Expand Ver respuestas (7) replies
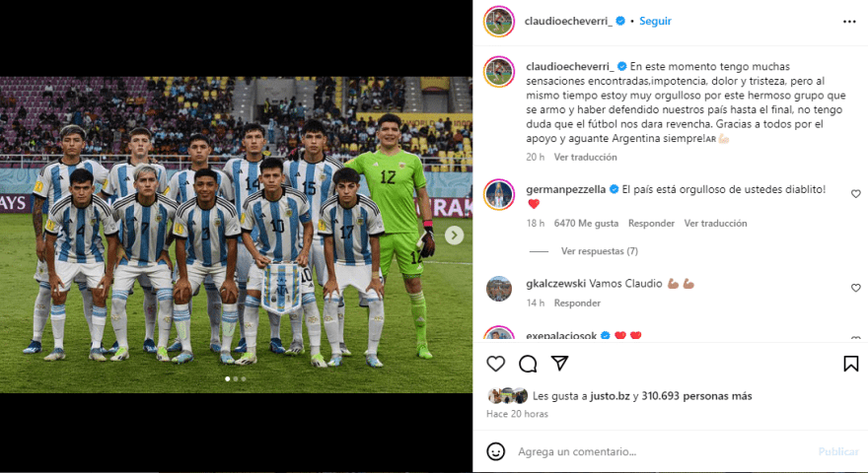868x473 pixels. pos(600,251)
